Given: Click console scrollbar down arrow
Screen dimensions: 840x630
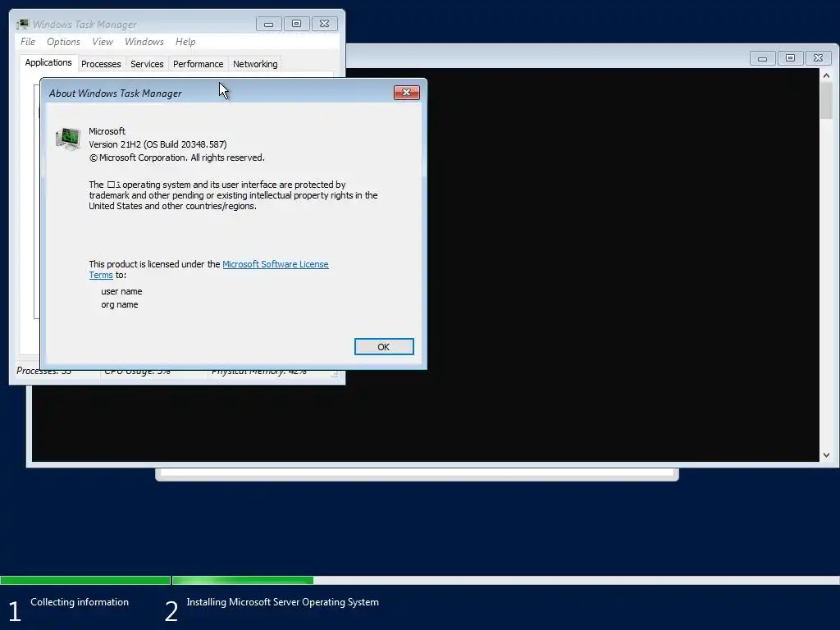Looking at the screenshot, I should (x=826, y=455).
